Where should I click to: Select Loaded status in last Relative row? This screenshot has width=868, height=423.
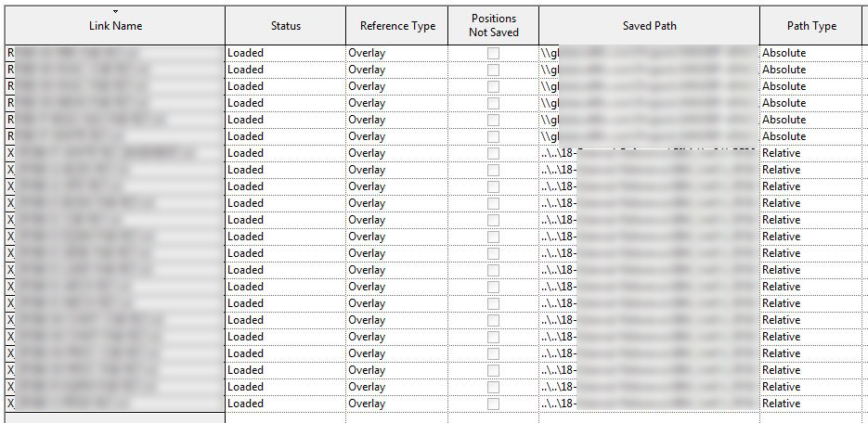tap(286, 404)
